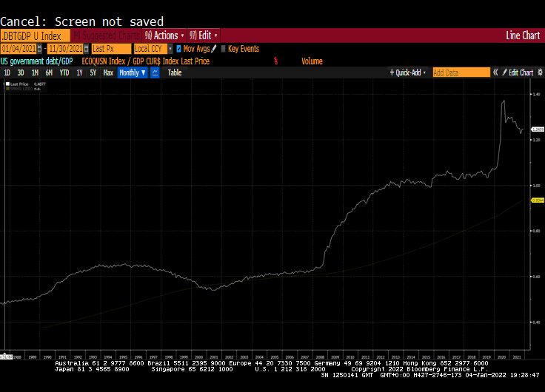Open the Quick-Add dropdown
This screenshot has height=392, width=545.
click(x=409, y=72)
